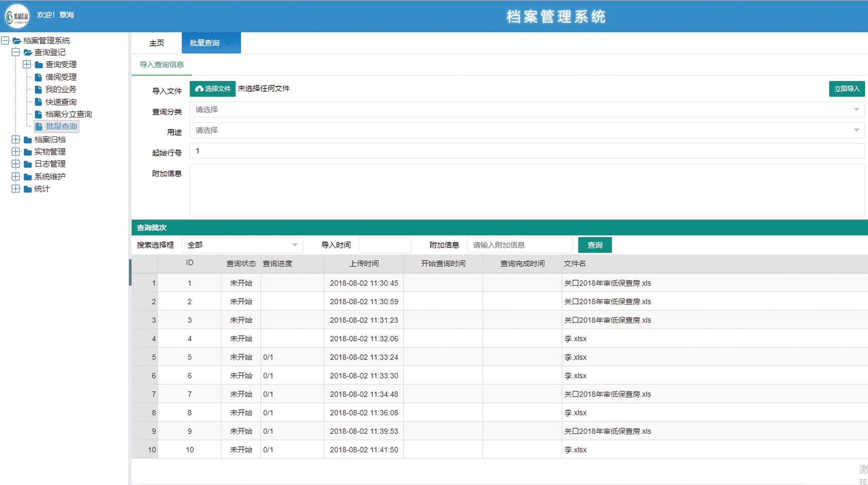Click document icon beside 借阅受理

tap(38, 77)
